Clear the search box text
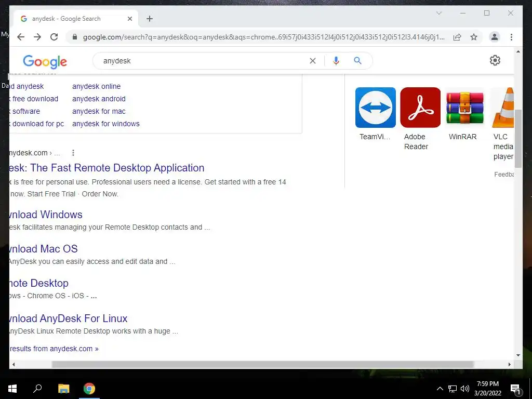The height and width of the screenshot is (399, 532). coord(312,61)
